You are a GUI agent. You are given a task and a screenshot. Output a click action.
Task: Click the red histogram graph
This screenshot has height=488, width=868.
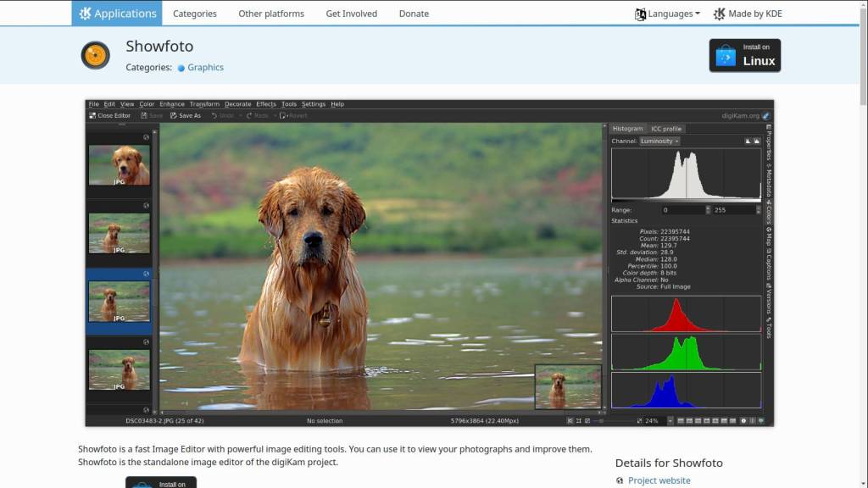pyautogui.click(x=686, y=313)
